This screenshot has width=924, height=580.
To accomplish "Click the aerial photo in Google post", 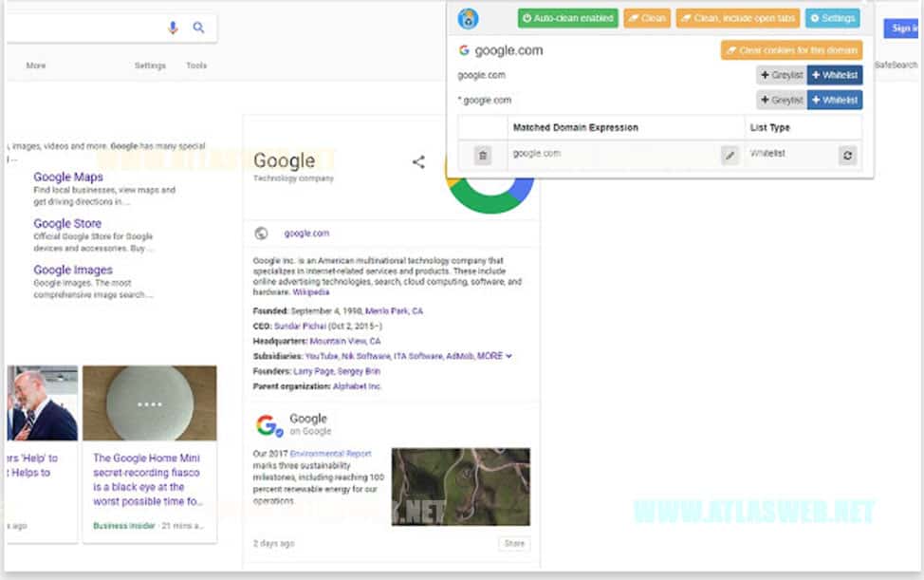I will [x=461, y=487].
